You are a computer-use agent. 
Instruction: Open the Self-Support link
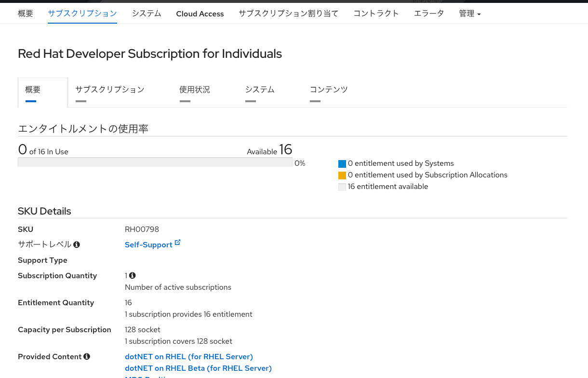click(x=148, y=244)
